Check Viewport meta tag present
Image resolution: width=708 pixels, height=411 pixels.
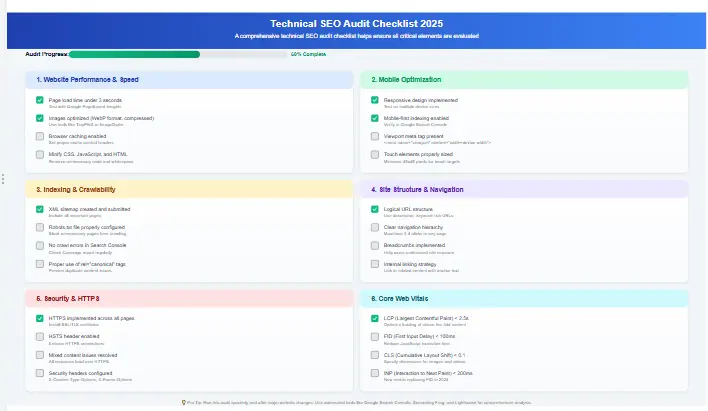[x=375, y=136]
